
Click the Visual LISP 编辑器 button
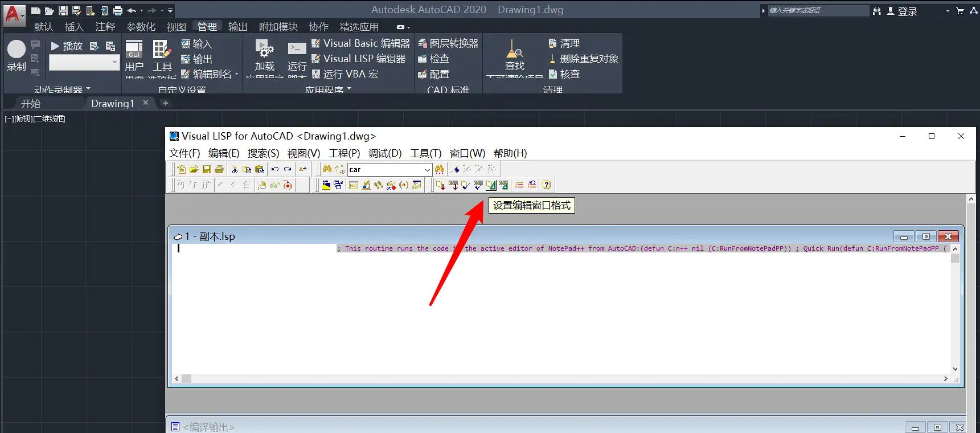[x=359, y=59]
